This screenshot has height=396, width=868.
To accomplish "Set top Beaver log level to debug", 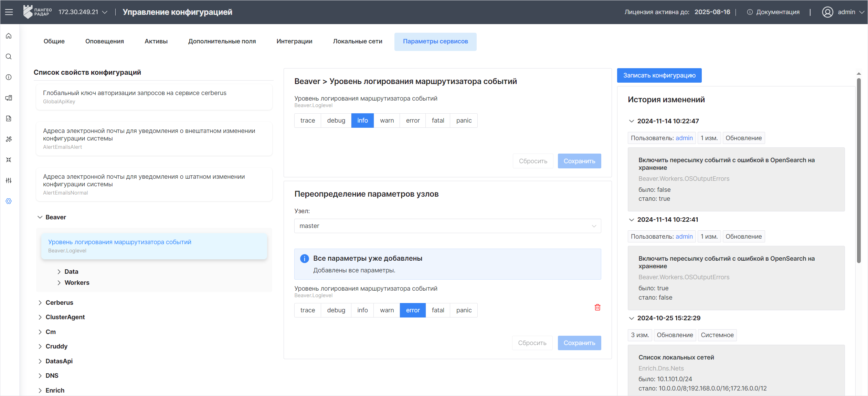I will pos(336,121).
